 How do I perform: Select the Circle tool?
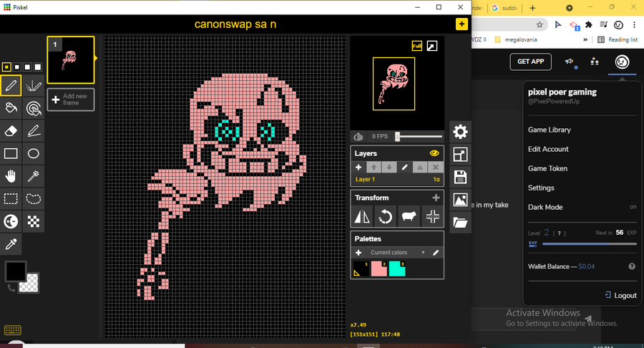[33, 154]
